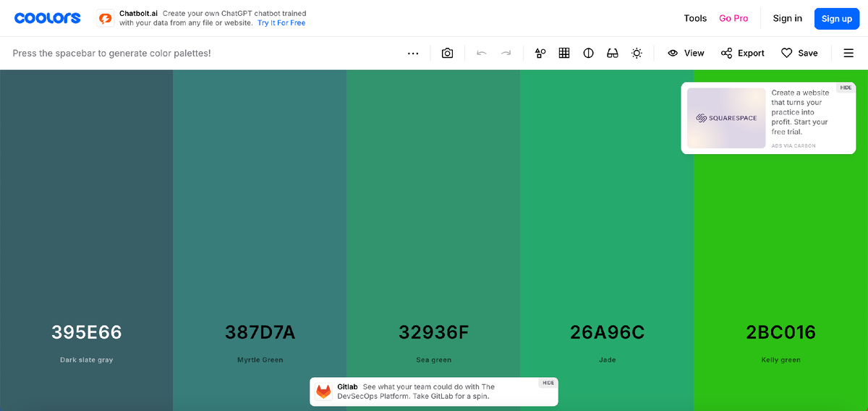Click the Go Pro link

tap(733, 18)
